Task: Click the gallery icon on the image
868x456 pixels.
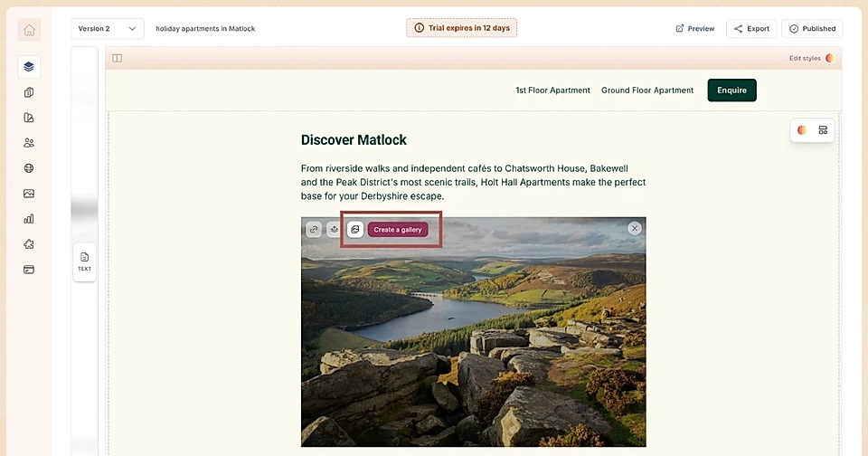Action: (x=354, y=230)
